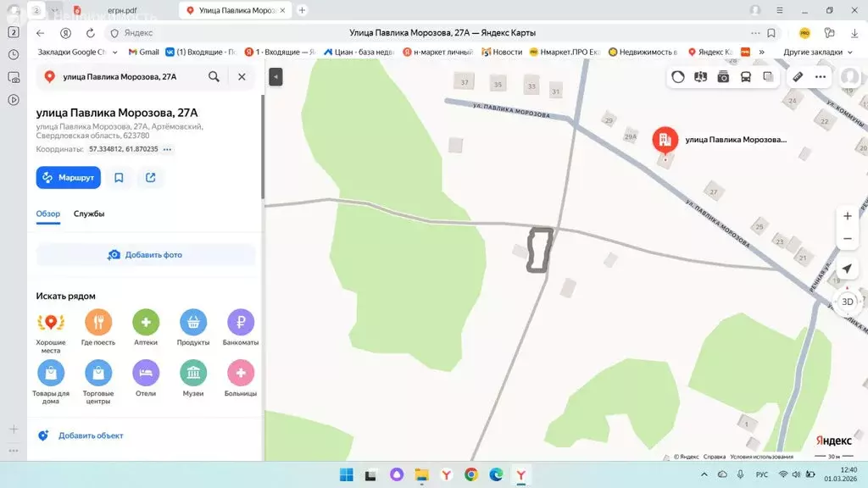Image resolution: width=868 pixels, height=488 pixels.
Task: Open the three-dot menu near coordinates
Action: coord(167,148)
